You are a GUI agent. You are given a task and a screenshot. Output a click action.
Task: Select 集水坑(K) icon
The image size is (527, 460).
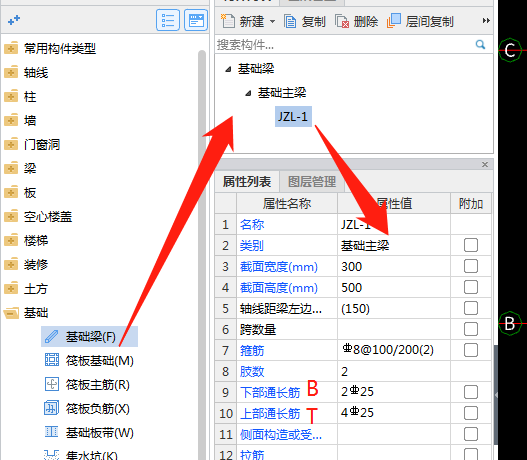[52, 454]
